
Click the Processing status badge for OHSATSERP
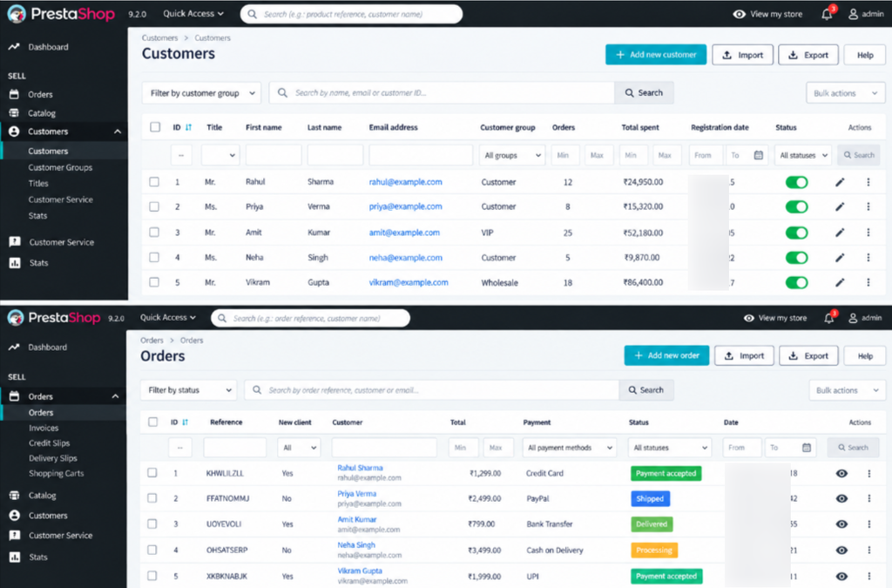654,550
